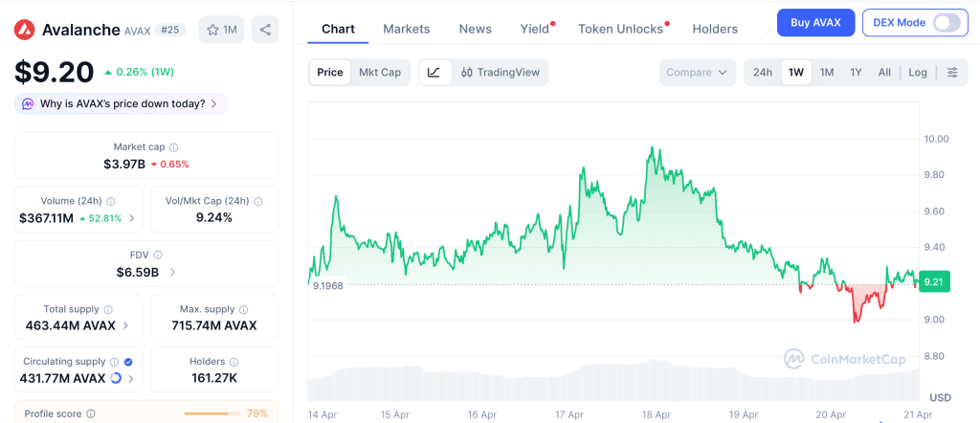Click circulating supply verified badge

[128, 362]
